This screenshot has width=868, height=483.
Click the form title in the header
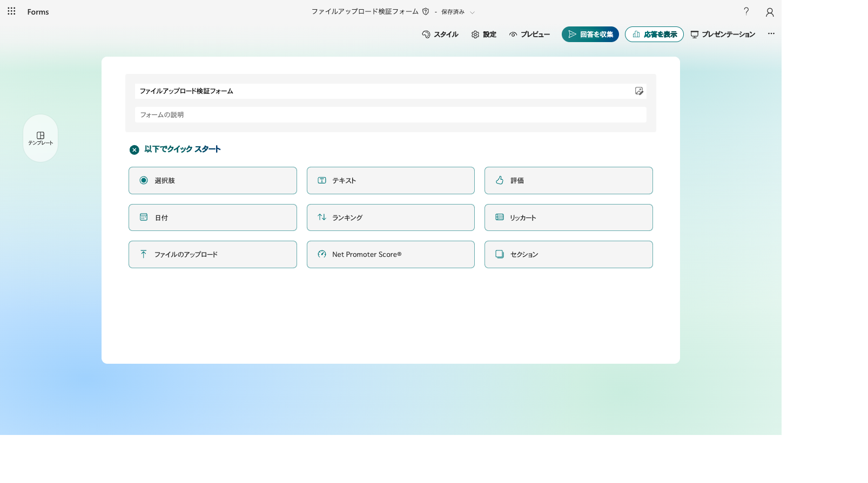pos(365,11)
